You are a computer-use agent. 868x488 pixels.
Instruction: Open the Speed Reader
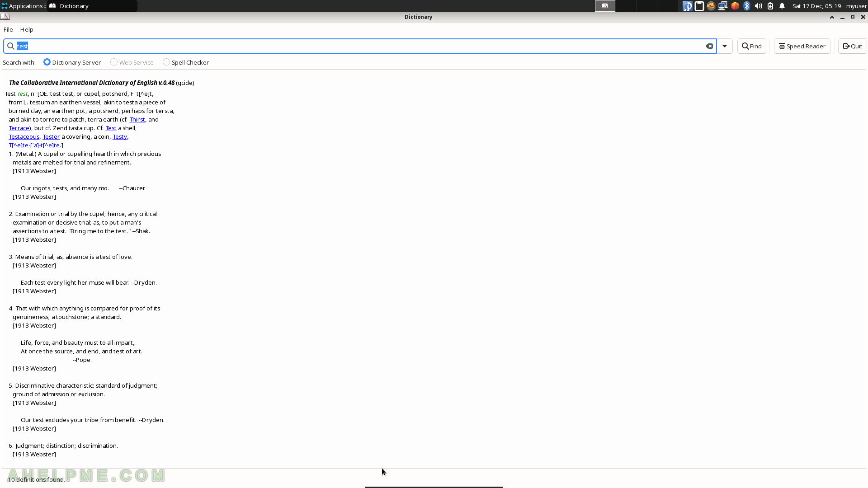802,46
